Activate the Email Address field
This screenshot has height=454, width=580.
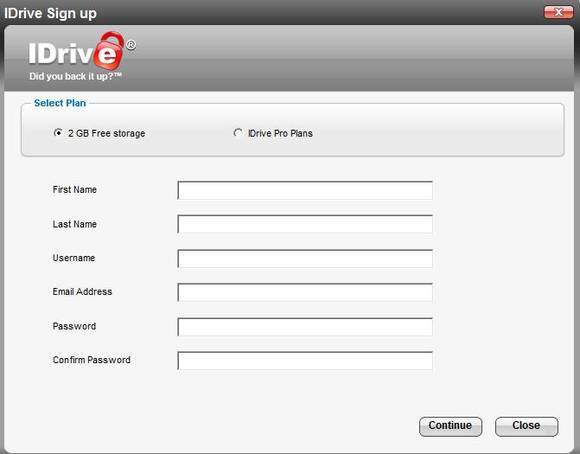[305, 292]
